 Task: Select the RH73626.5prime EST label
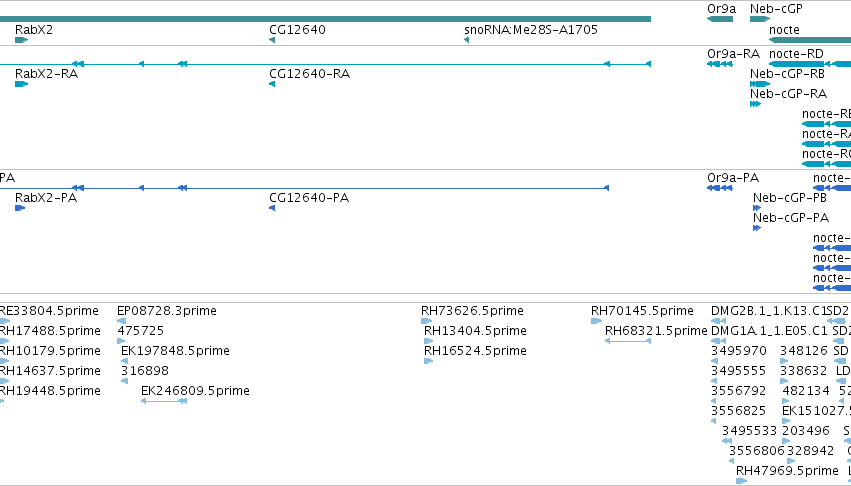click(472, 311)
